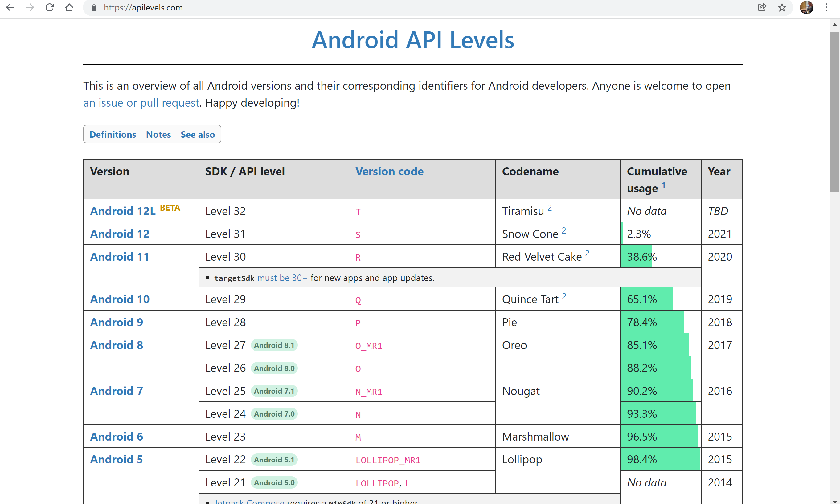Click the Android 8.1 badge

point(274,345)
